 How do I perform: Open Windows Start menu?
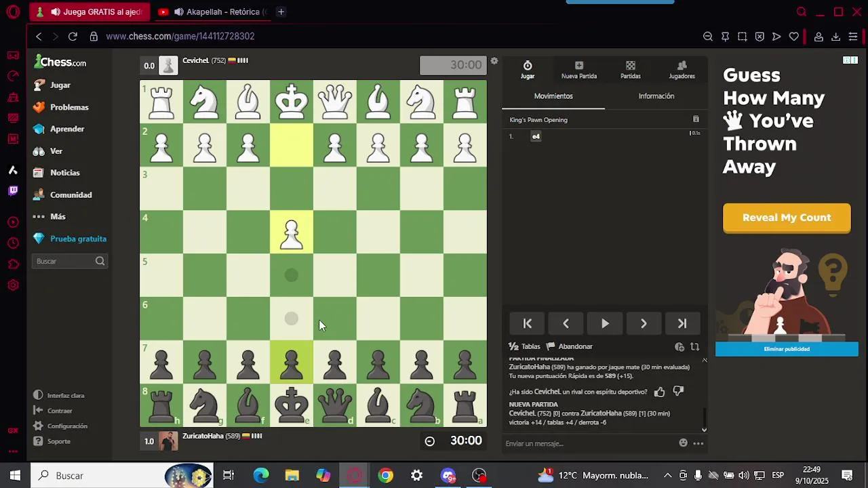click(x=15, y=475)
